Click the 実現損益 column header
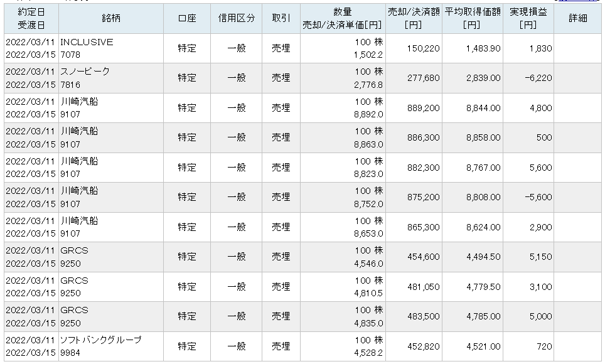Viewport: 605px width, 364px height. (x=528, y=19)
